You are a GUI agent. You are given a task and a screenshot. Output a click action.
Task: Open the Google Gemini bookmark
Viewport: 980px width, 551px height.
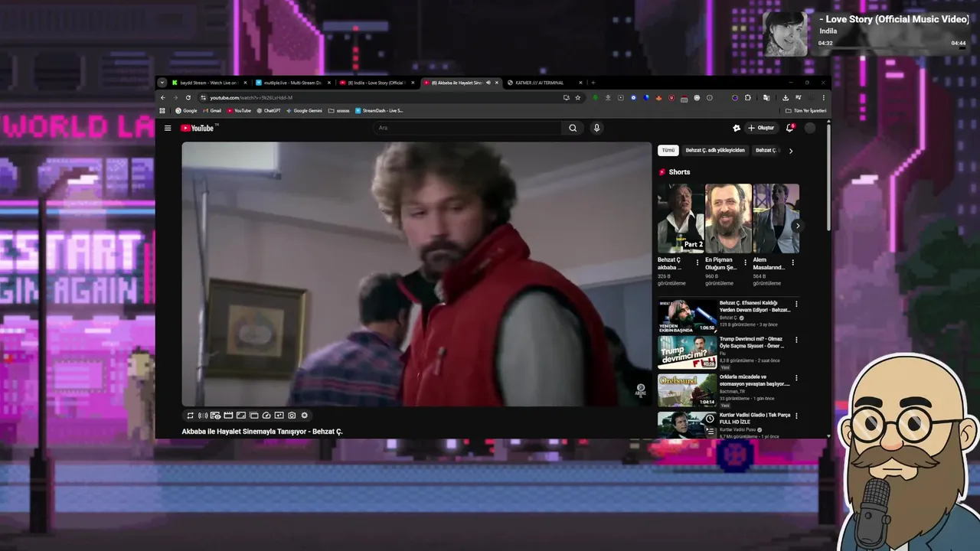tap(304, 110)
